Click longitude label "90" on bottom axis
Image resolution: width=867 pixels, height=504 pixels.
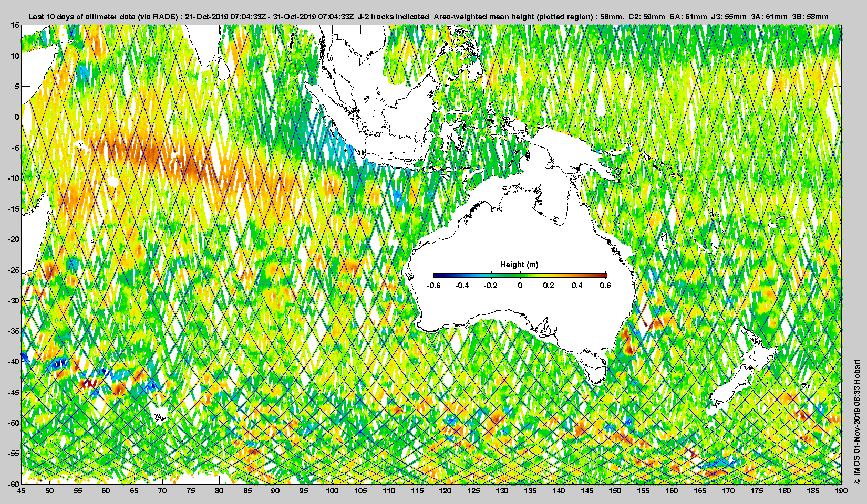(x=275, y=491)
